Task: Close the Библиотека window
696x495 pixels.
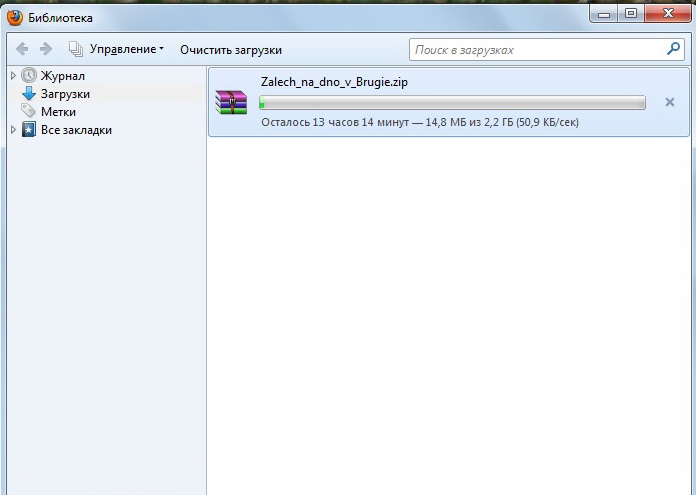Action: click(668, 14)
